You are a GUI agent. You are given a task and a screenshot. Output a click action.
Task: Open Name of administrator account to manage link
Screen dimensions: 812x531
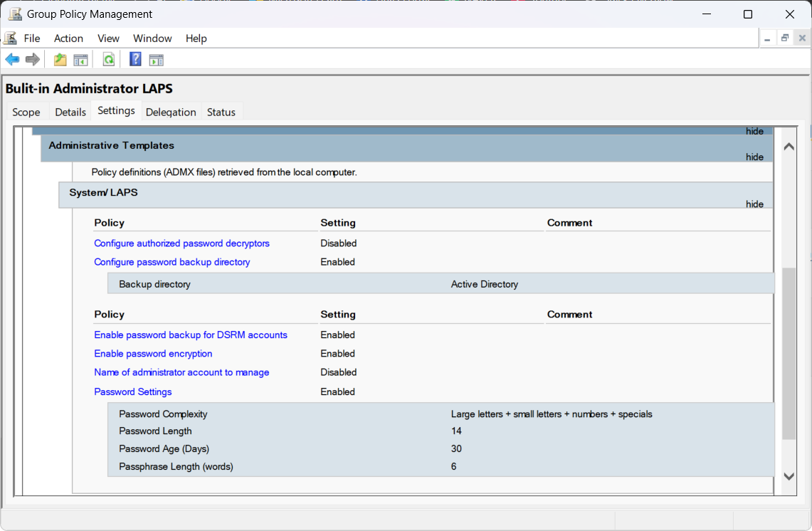[x=181, y=372]
